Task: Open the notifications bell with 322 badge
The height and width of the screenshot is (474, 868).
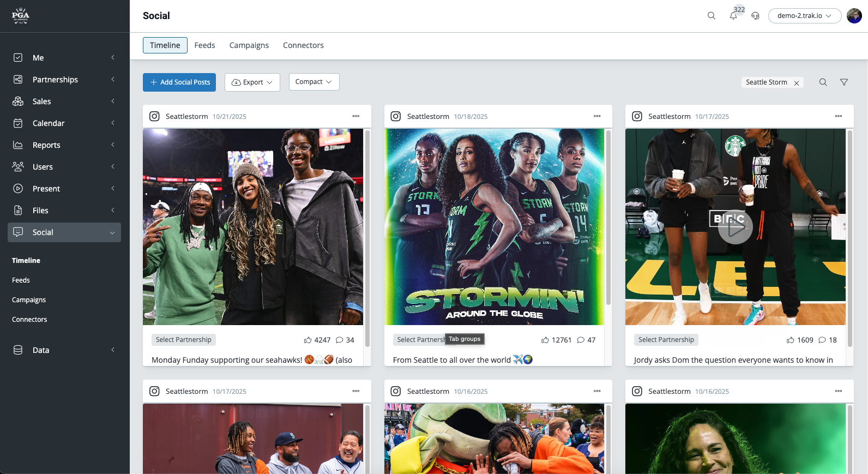Action: (733, 16)
